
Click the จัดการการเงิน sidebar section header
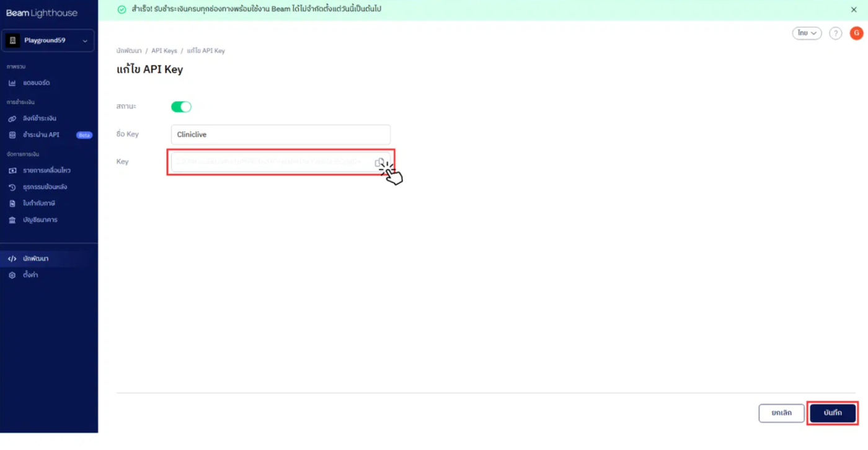23,154
